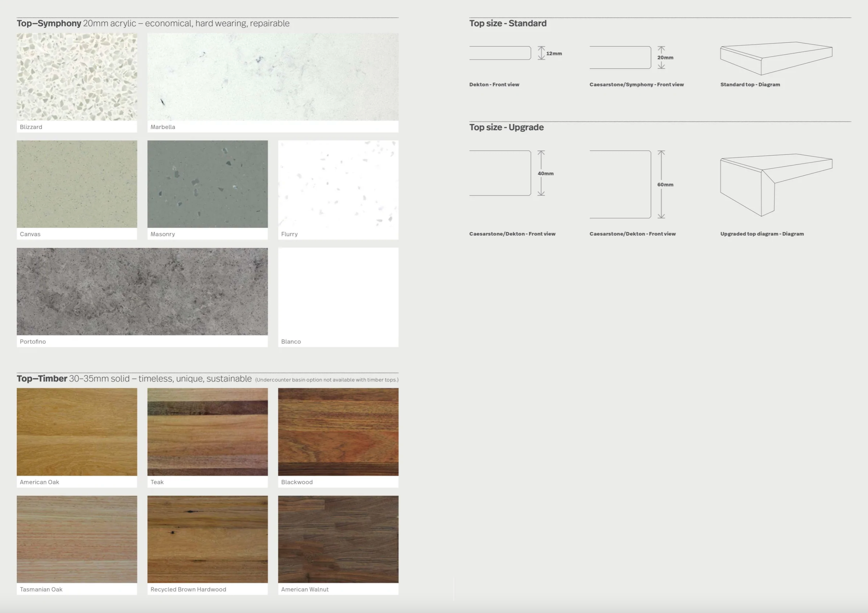Screen dimensions: 868x613
Task: Click the Top size - Upgrade heading
Action: (x=506, y=127)
